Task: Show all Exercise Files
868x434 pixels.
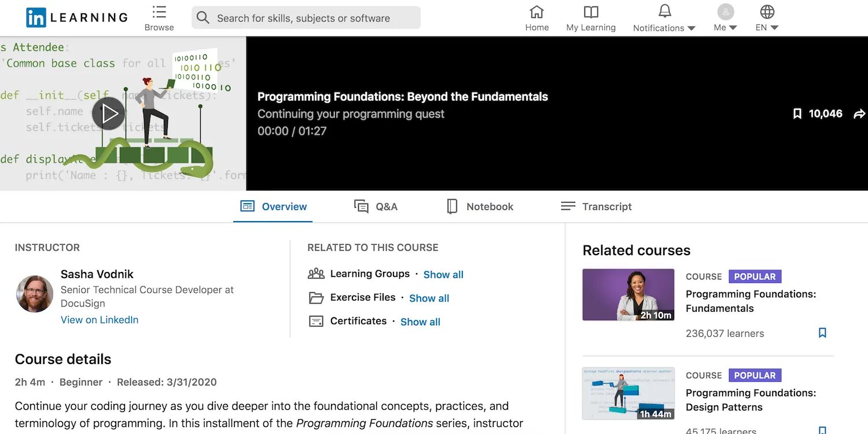Action: (x=429, y=298)
